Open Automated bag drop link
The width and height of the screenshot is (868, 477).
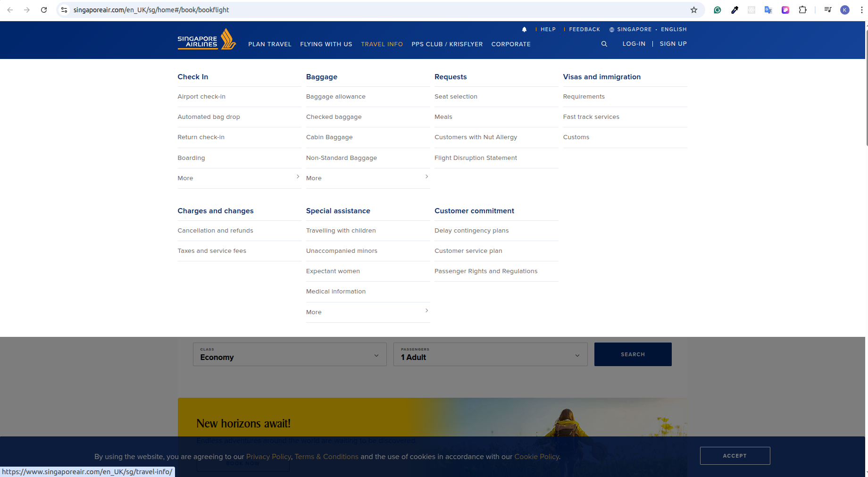click(209, 117)
